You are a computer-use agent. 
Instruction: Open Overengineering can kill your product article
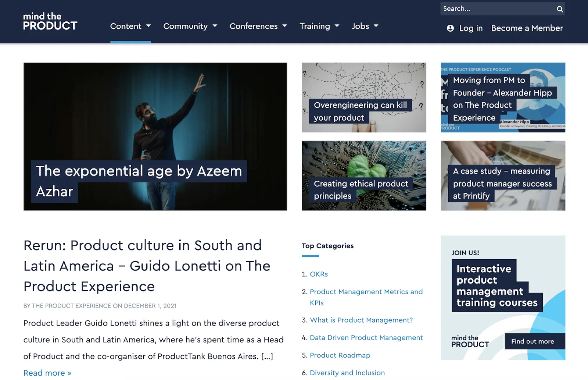pyautogui.click(x=364, y=97)
